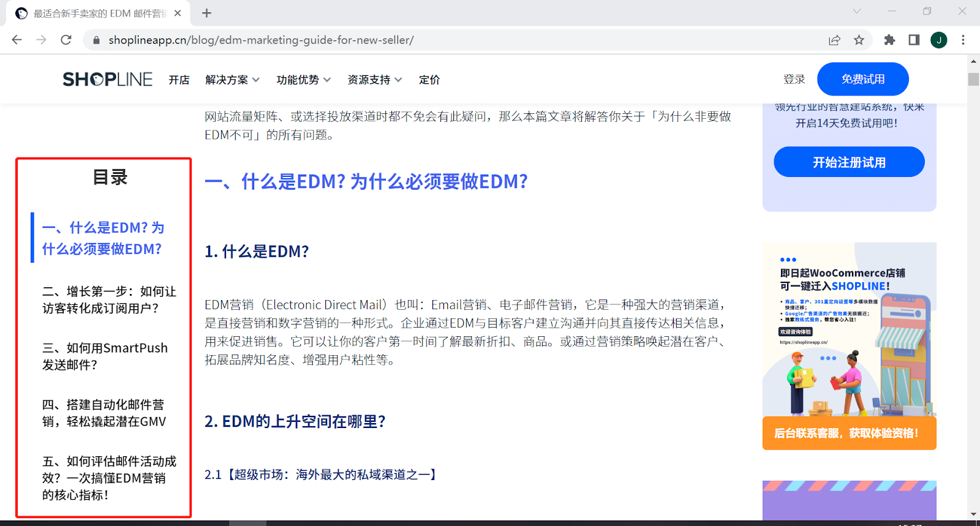Open a new tab with the plus button
This screenshot has width=980, height=526.
click(x=206, y=13)
